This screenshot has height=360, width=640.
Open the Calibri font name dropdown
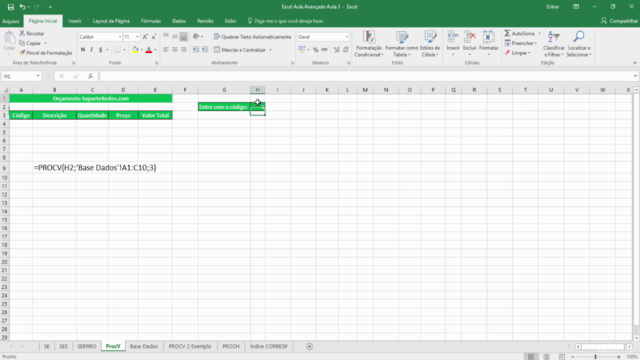tap(120, 37)
